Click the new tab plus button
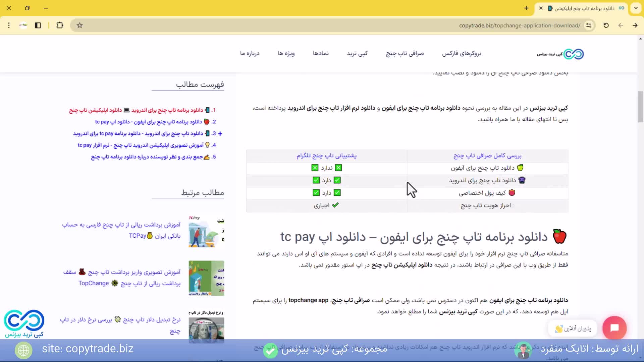The image size is (644, 362). [526, 8]
